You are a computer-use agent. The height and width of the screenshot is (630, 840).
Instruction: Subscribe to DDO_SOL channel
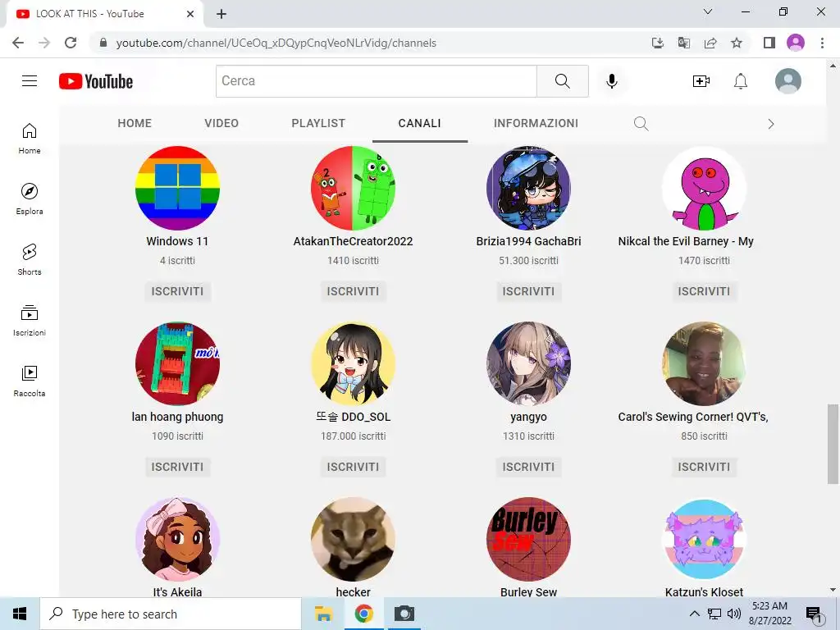tap(353, 467)
